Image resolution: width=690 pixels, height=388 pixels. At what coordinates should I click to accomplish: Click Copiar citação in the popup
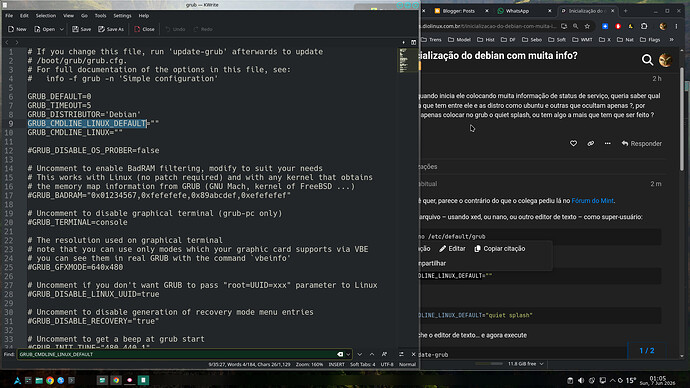click(499, 249)
